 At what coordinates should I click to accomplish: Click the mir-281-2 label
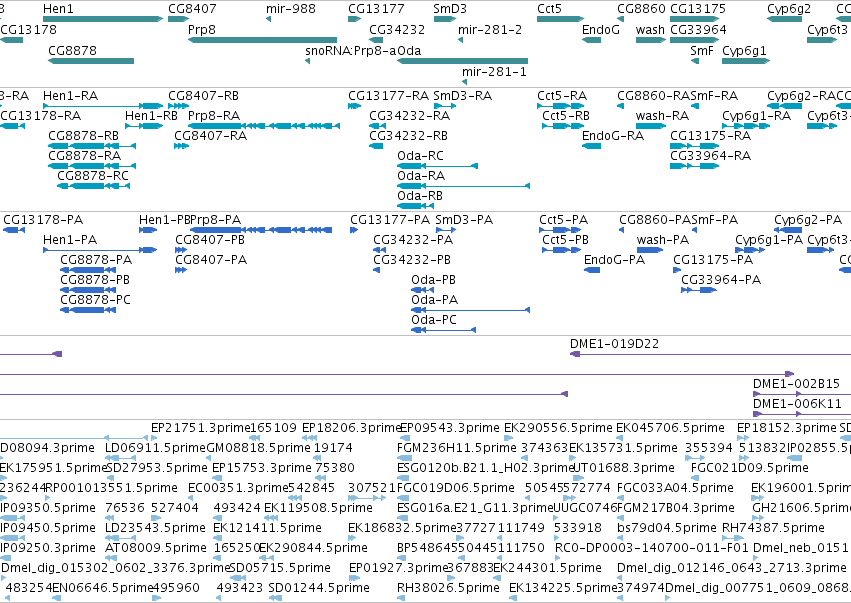click(x=490, y=29)
